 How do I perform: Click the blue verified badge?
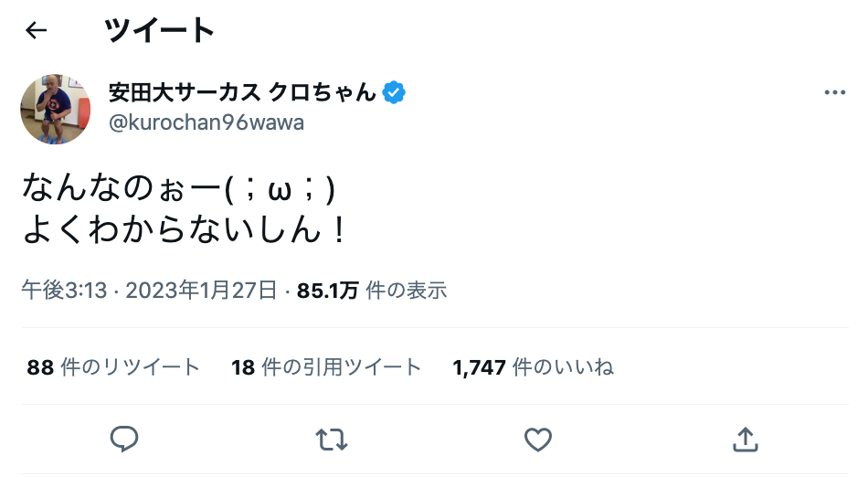tap(395, 93)
